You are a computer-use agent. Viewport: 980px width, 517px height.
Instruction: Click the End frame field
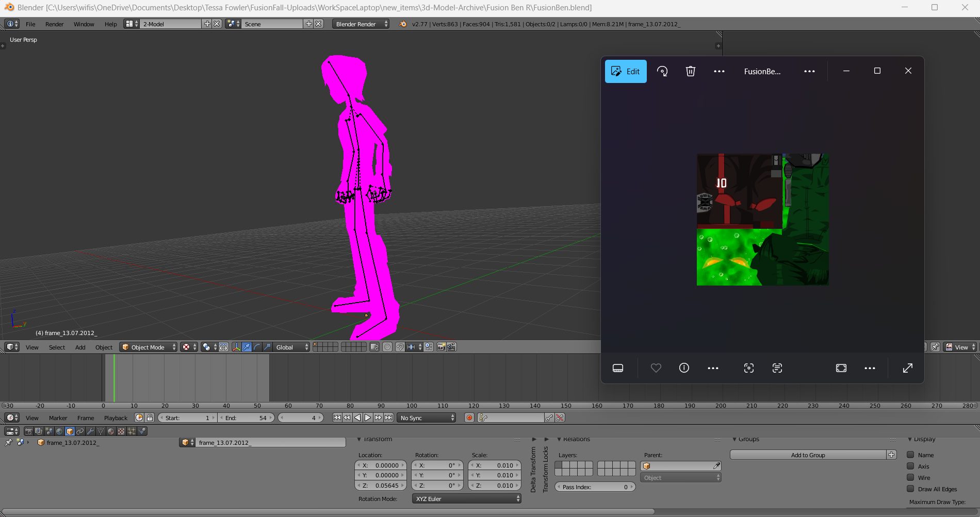(246, 418)
